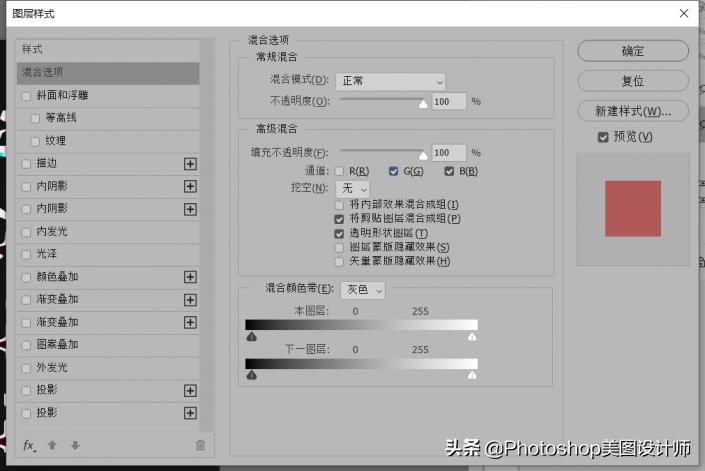The height and width of the screenshot is (471, 705).
Task: Enable the 斜面和浮雕 checkbox
Action: coord(26,96)
